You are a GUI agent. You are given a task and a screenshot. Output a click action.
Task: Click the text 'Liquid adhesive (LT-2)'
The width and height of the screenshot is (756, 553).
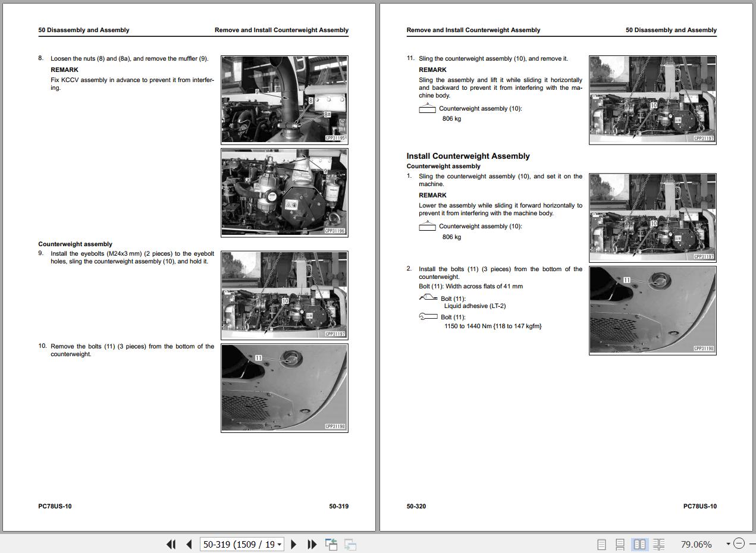pos(475,306)
